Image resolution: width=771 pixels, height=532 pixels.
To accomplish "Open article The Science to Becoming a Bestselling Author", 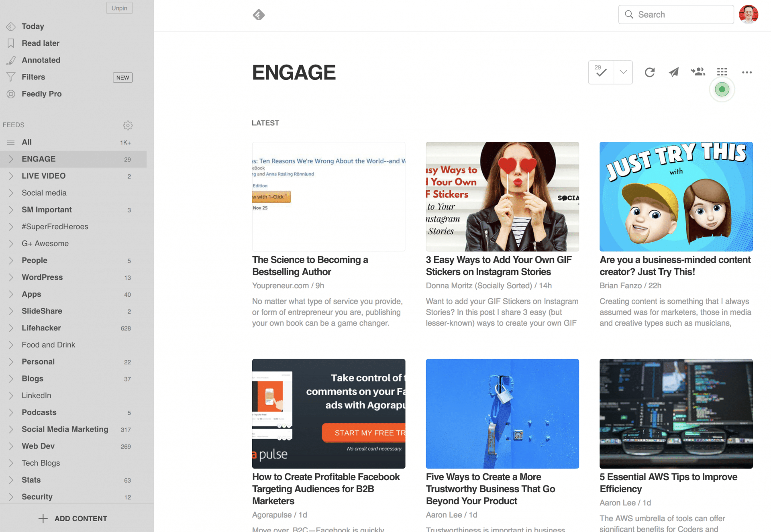I will tap(310, 266).
